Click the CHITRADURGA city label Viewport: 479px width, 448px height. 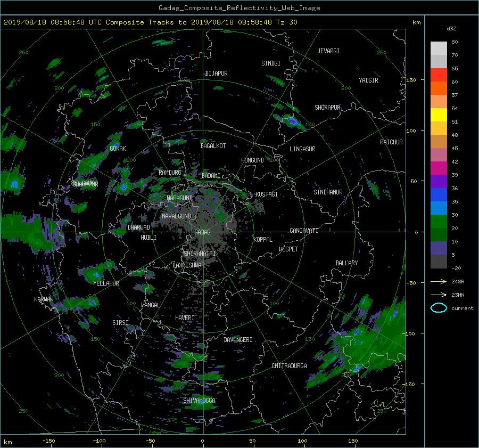tap(290, 366)
